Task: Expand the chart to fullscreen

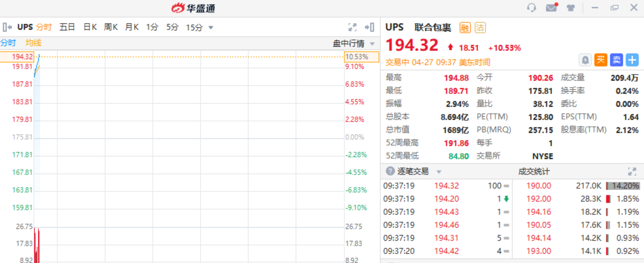Action: [x=353, y=27]
